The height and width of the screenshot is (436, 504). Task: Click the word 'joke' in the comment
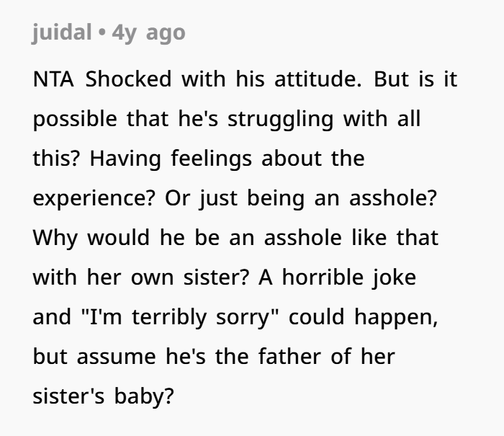(x=395, y=277)
